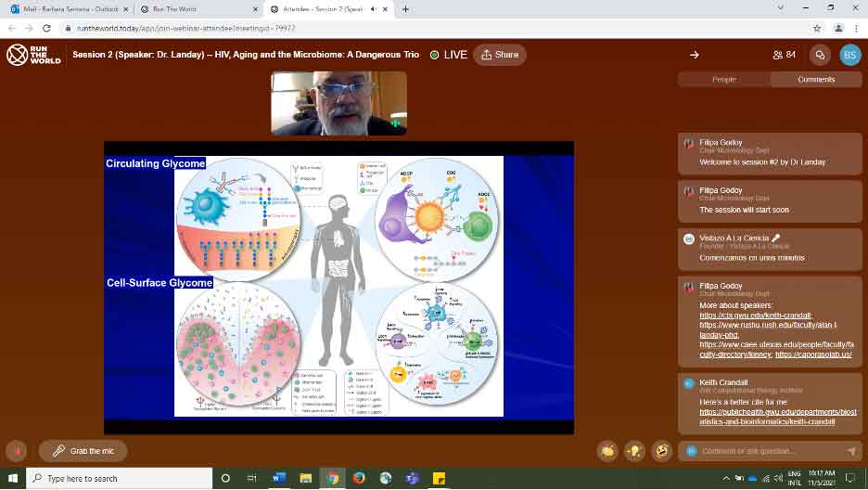Send the clapping hands reaction
868x490 pixels.
pyautogui.click(x=608, y=451)
